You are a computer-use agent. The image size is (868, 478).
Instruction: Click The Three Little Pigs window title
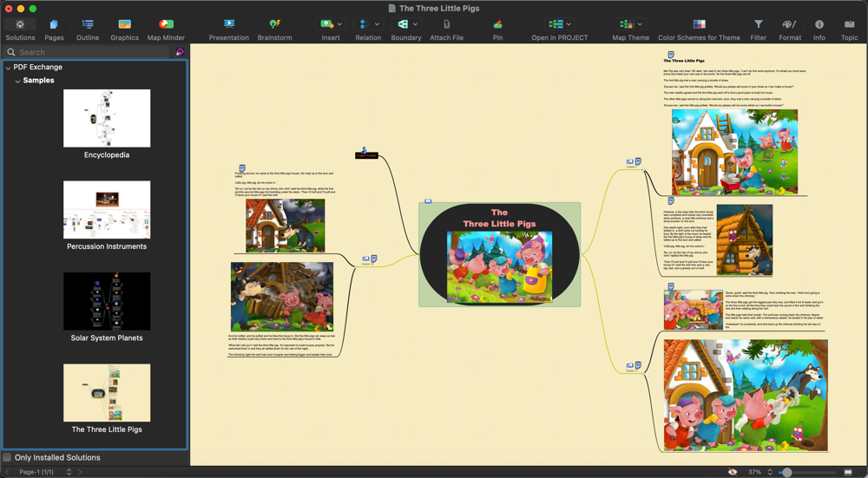[439, 9]
